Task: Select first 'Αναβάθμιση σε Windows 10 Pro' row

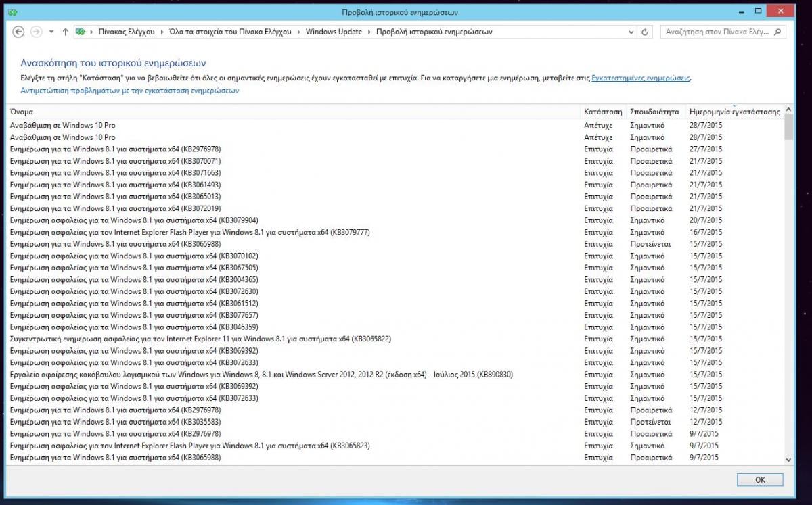Action: (396, 126)
